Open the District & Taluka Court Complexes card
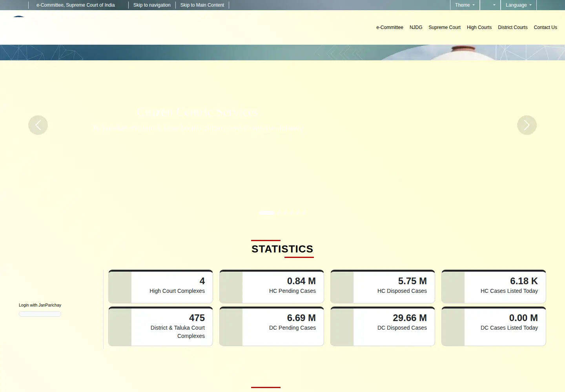Screen dimensions: 565x392 click(160, 327)
